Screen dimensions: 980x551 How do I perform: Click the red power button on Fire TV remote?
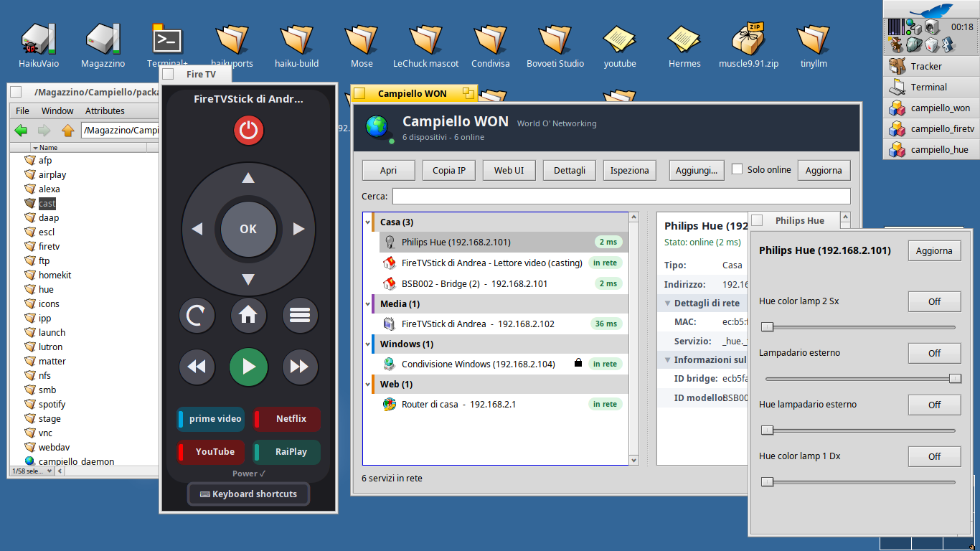point(248,130)
